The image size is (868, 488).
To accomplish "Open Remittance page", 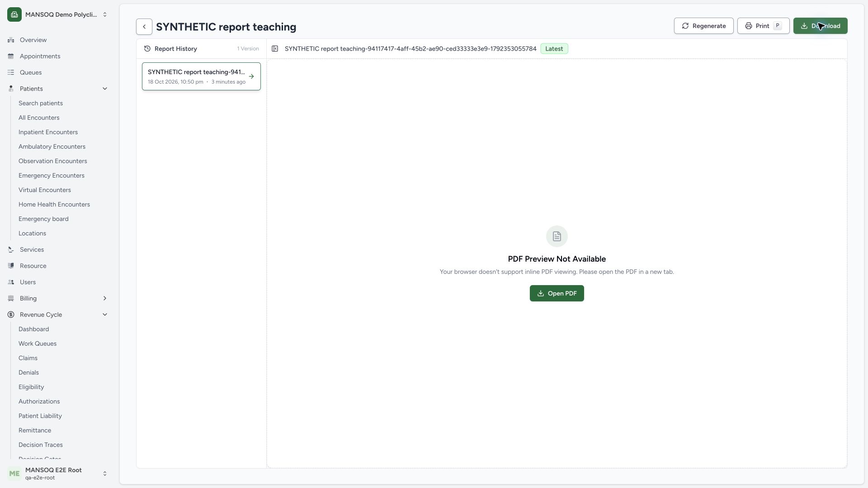I will pos(35,430).
